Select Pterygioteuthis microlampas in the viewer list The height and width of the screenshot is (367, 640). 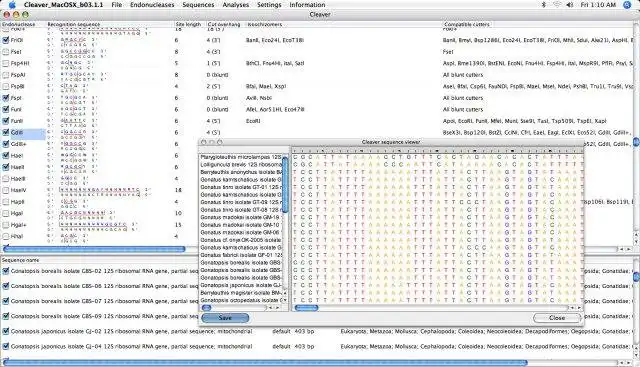241,157
